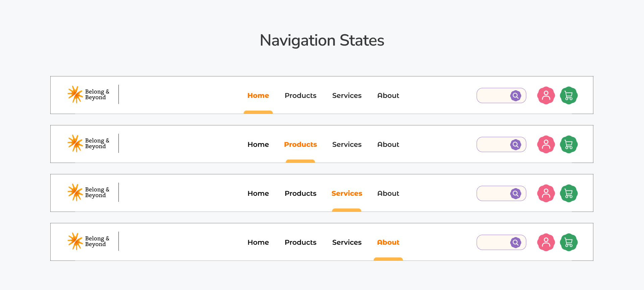Open the user profile icon in the first navbar
Viewport: 644px width, 290px height.
click(546, 96)
